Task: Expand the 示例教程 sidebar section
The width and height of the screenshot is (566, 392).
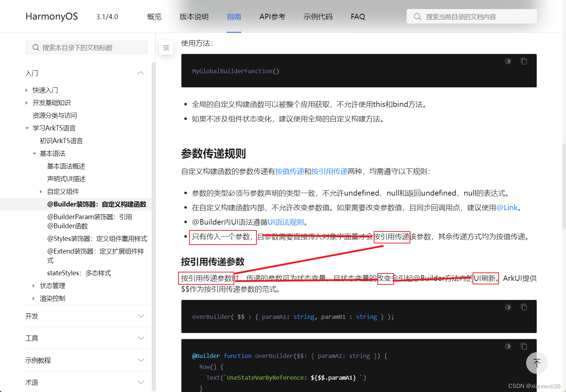Action: 141,360
